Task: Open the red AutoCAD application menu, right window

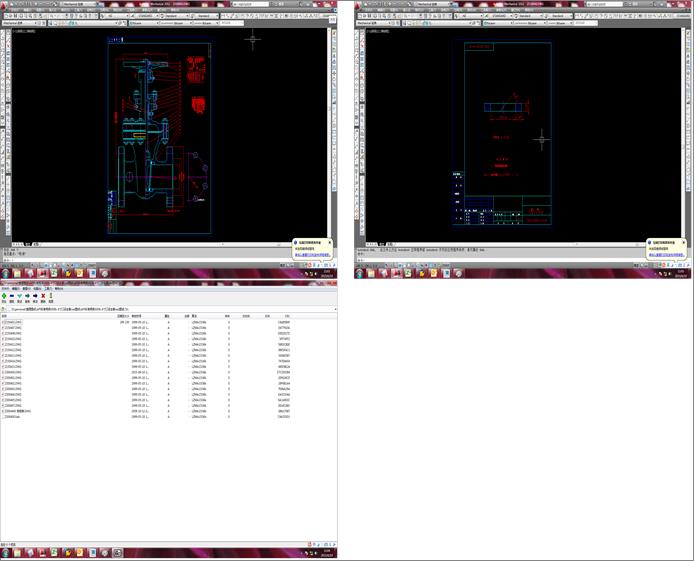Action: [359, 5]
